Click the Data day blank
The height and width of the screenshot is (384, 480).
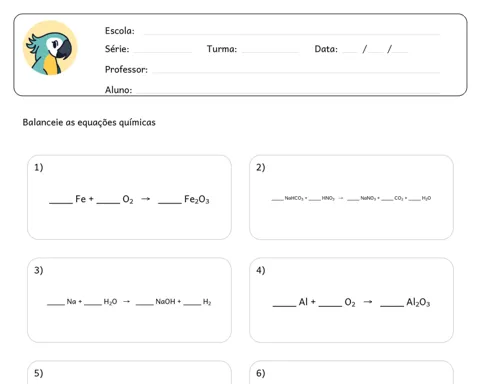point(350,52)
